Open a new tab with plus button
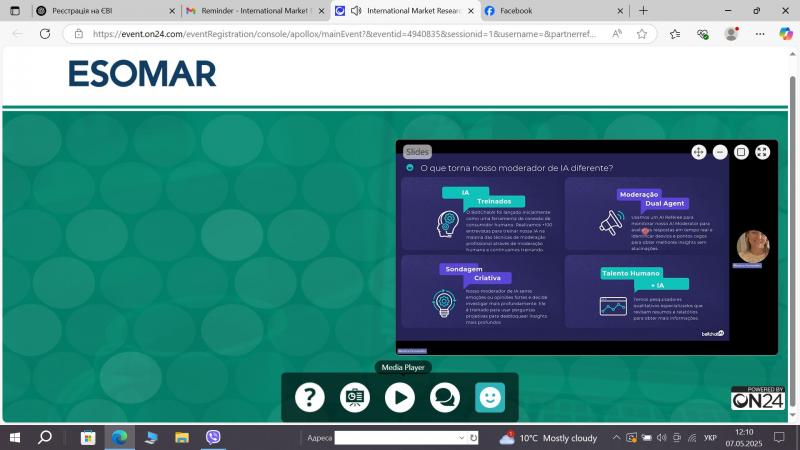Viewport: 800px width, 450px height. tap(643, 10)
